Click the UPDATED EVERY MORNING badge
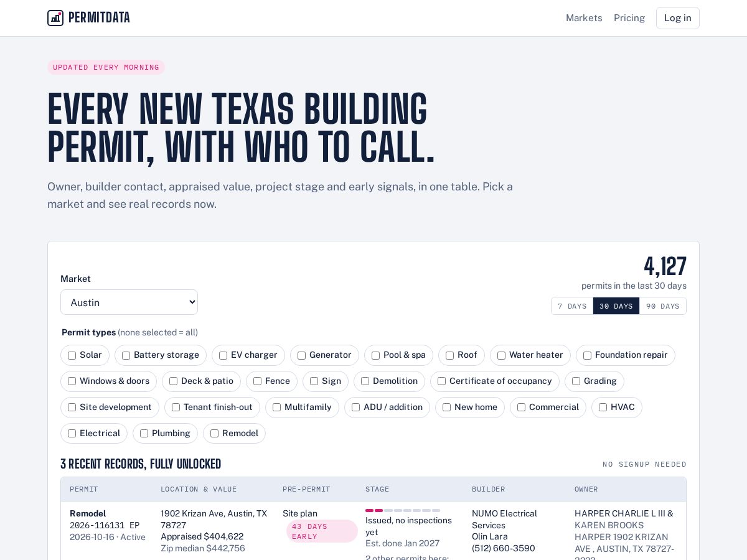The image size is (747, 560). 106,67
